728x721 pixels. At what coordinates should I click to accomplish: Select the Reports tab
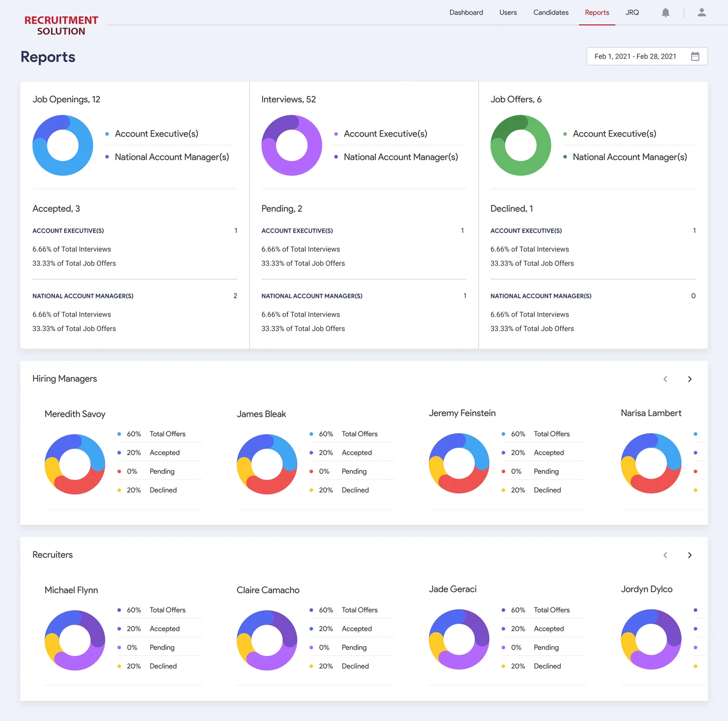tap(597, 13)
